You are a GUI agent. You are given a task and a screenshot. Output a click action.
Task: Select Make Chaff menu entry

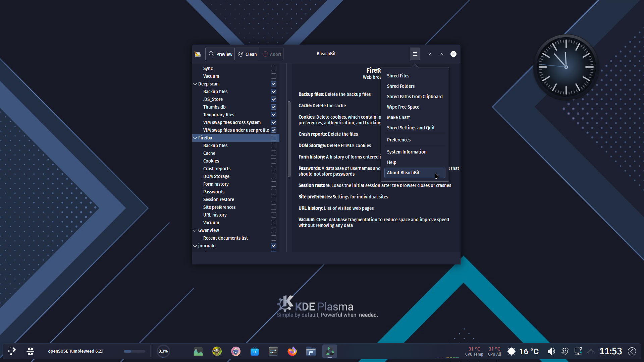coord(415,117)
